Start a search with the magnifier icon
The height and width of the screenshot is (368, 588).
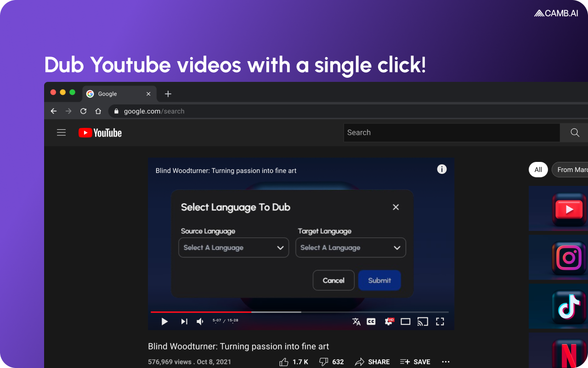(x=574, y=132)
